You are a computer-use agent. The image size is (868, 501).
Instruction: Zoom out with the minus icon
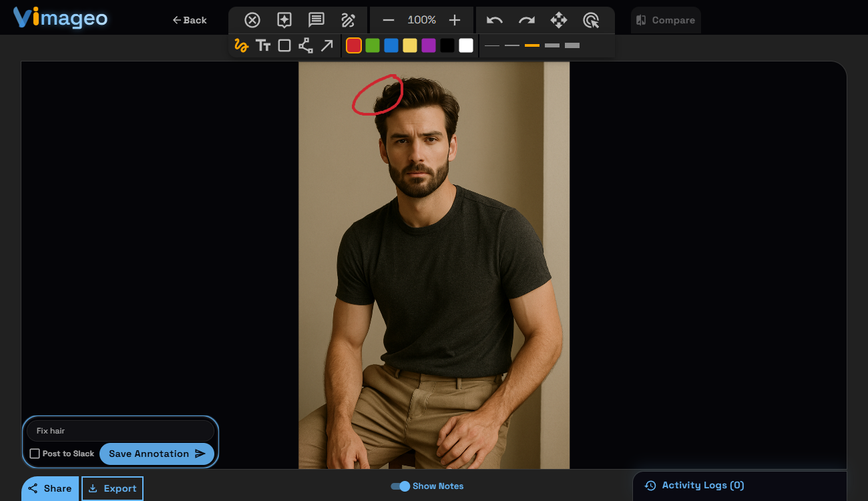(x=389, y=20)
